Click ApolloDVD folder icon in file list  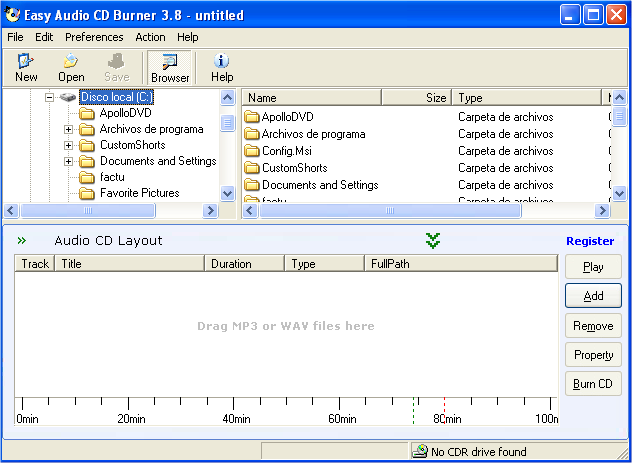[x=252, y=117]
